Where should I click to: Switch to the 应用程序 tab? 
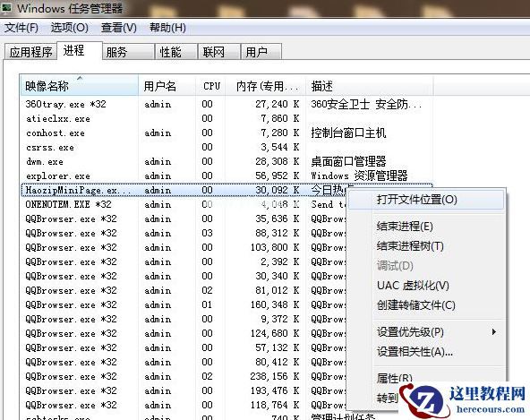coord(30,52)
